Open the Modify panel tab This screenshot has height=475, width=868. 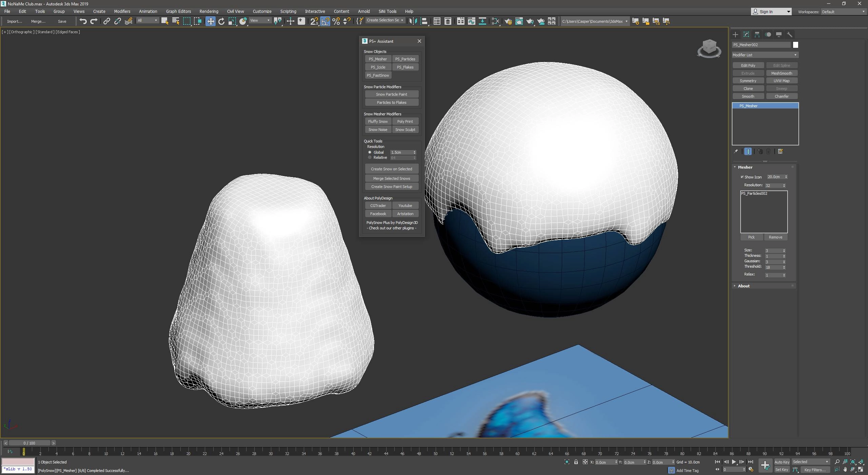pyautogui.click(x=746, y=35)
